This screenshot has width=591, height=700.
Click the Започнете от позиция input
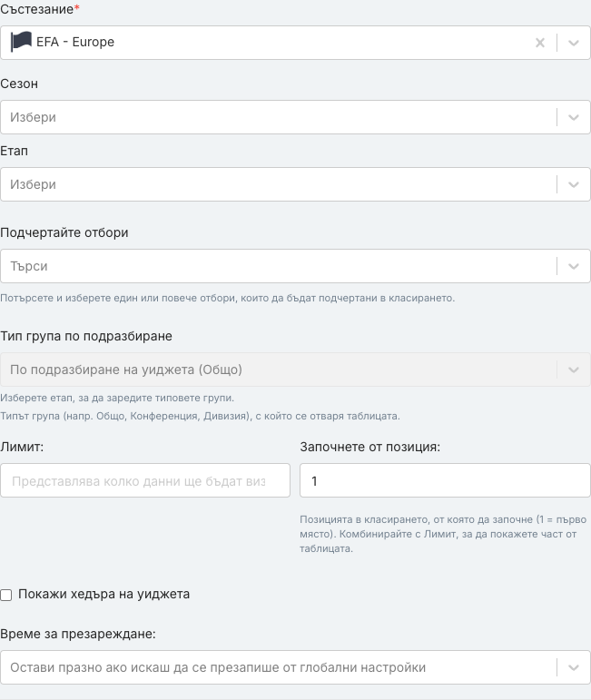tap(445, 480)
